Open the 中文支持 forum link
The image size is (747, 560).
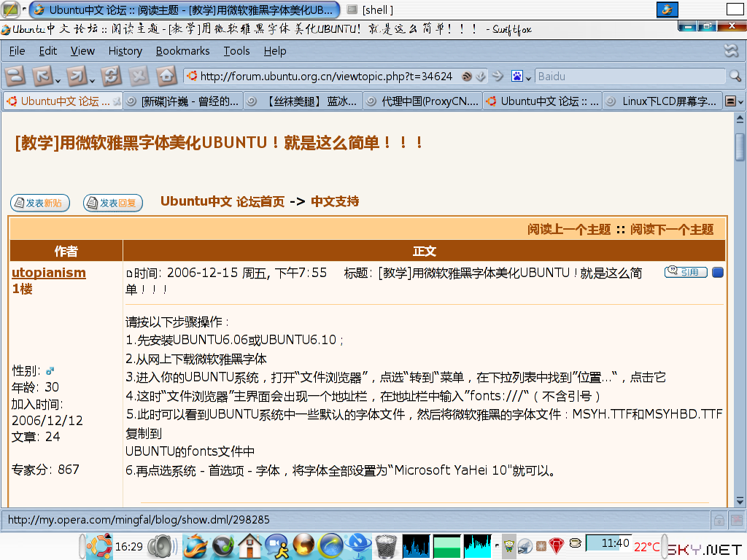pyautogui.click(x=335, y=201)
